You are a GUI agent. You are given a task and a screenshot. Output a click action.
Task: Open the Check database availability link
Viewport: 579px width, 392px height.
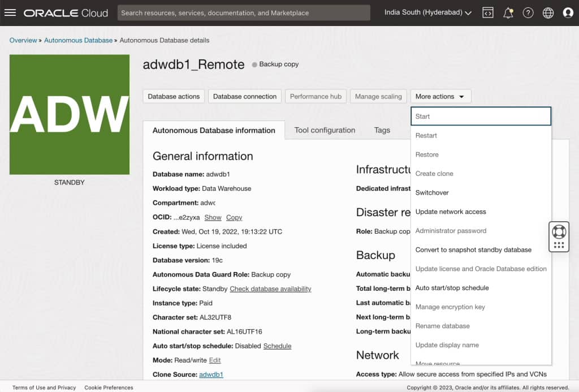[x=270, y=288]
